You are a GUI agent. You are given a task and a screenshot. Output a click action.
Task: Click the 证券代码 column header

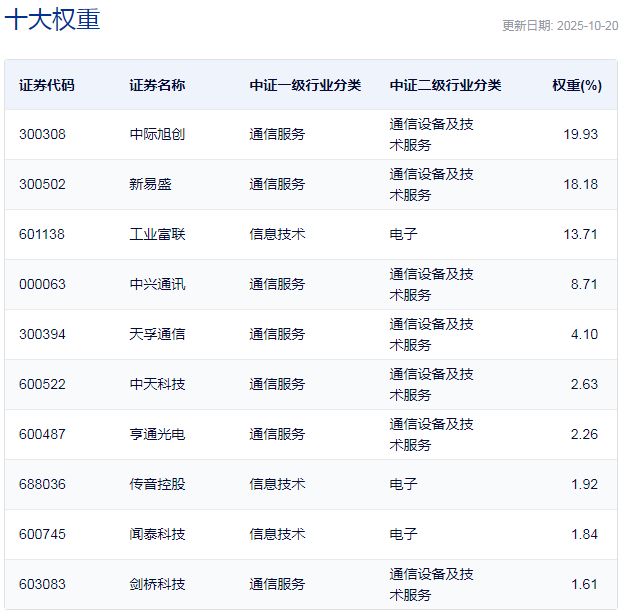(46, 85)
